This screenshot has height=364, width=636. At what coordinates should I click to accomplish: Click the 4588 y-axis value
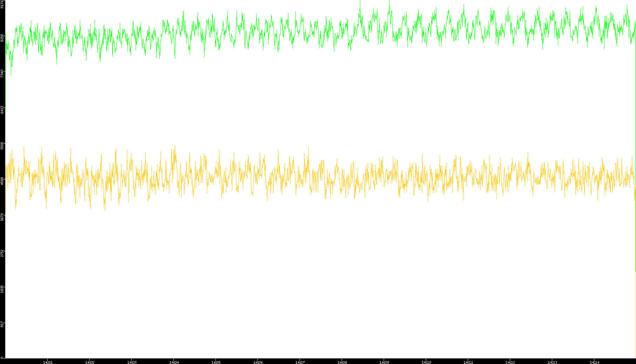(x=2, y=181)
